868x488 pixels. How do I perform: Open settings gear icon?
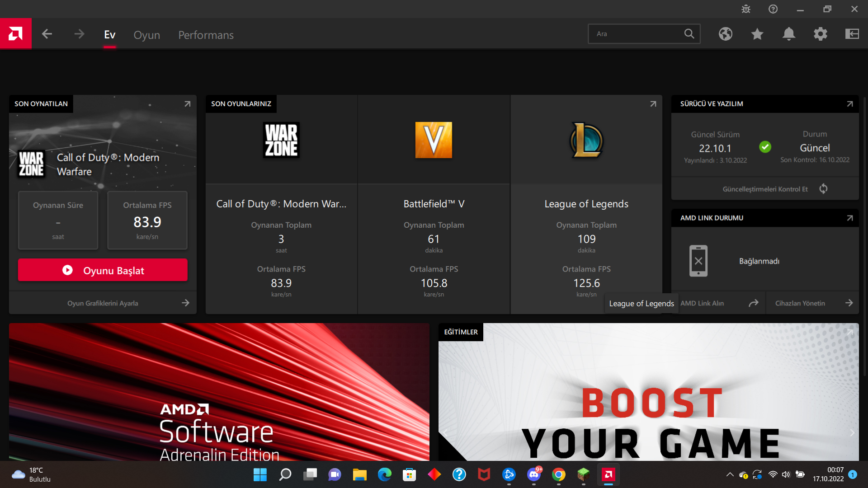(821, 34)
